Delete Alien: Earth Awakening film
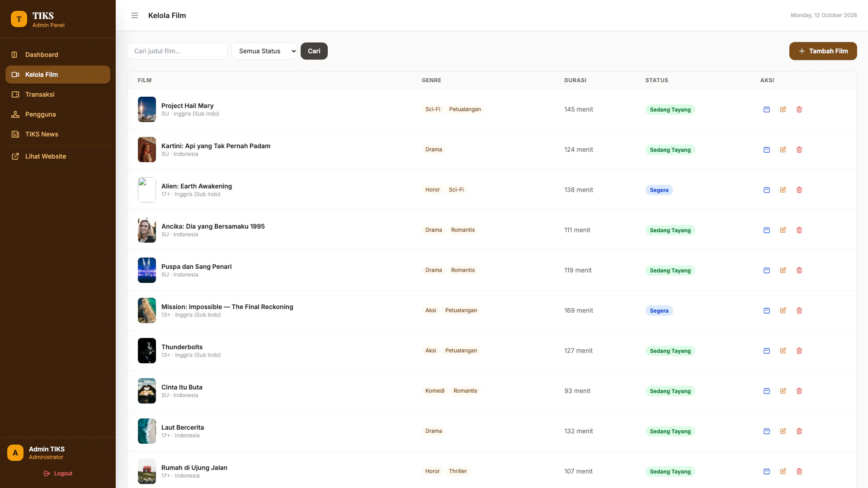The height and width of the screenshot is (488, 868). 799,190
